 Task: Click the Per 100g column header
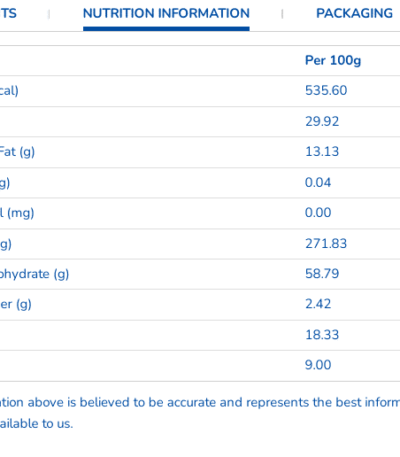click(333, 61)
